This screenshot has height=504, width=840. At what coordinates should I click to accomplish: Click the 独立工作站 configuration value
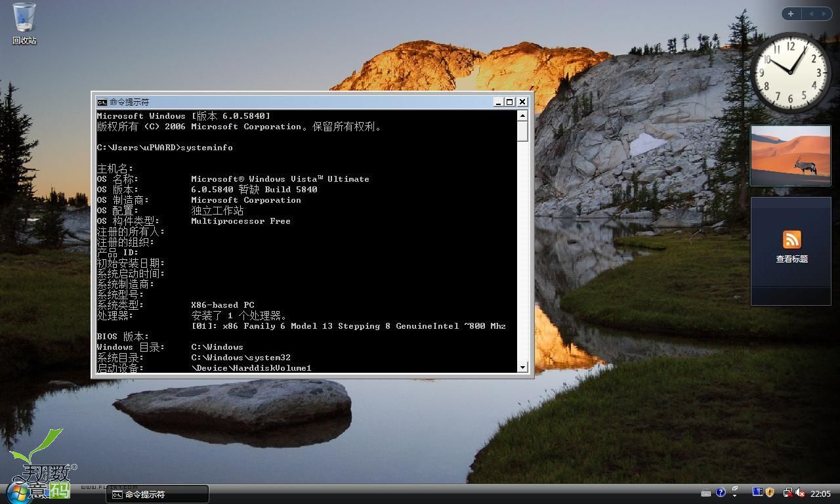click(x=217, y=211)
